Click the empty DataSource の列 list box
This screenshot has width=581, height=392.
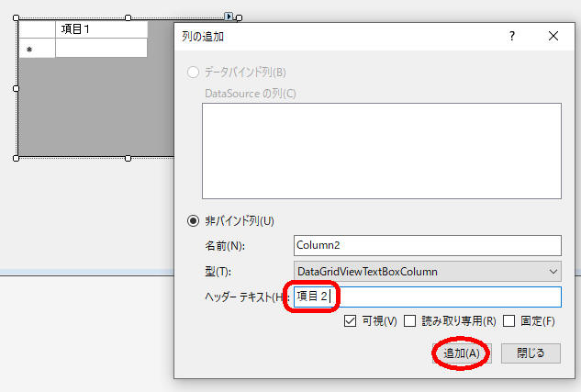coord(381,151)
